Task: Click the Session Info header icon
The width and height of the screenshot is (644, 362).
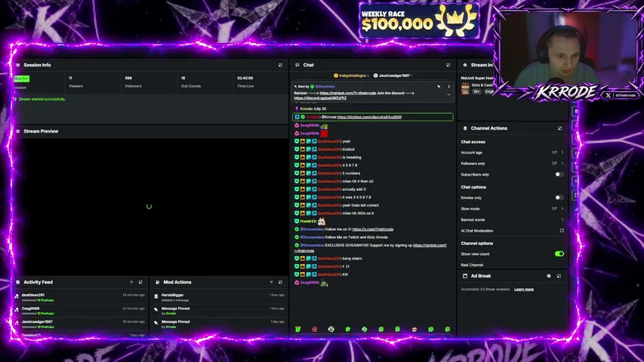Action: pyautogui.click(x=17, y=65)
